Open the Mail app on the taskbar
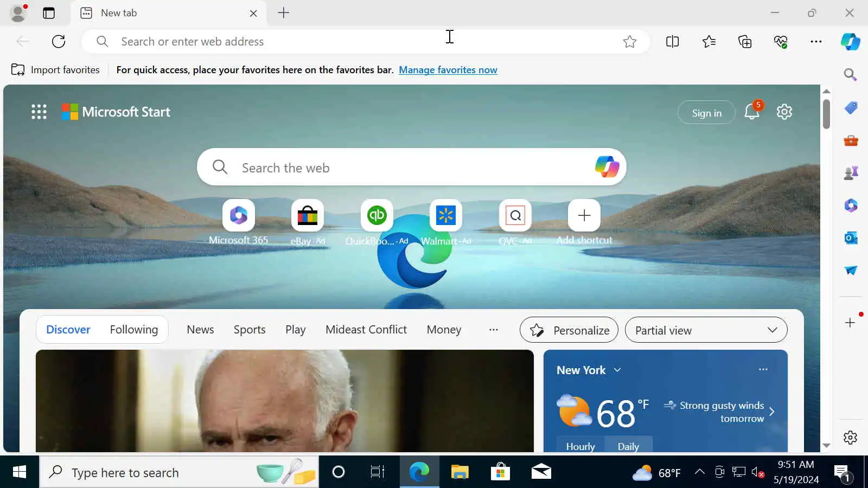The image size is (868, 488). coord(541,472)
